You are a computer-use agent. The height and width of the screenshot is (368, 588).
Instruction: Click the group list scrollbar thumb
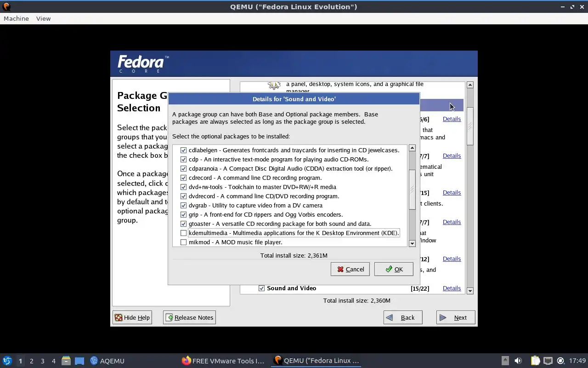click(470, 126)
